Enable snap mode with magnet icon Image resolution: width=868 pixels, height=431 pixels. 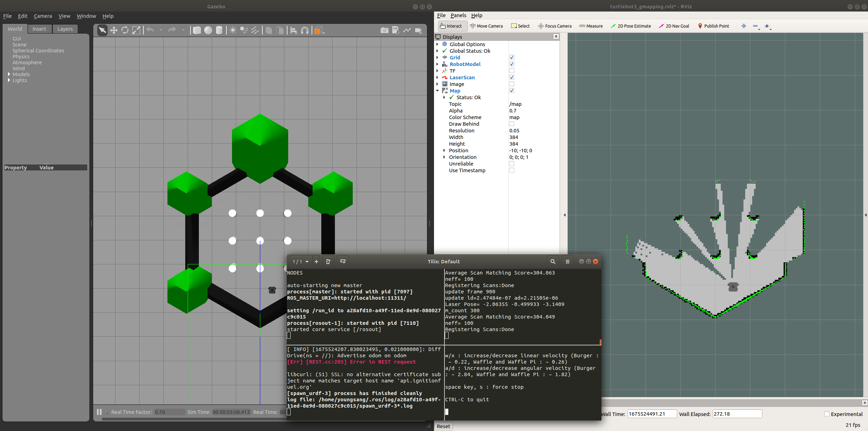[x=305, y=30]
